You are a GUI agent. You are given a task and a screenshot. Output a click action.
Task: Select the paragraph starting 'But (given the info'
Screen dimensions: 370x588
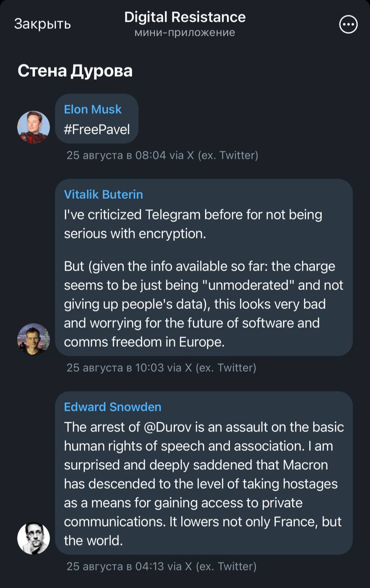pos(202,304)
